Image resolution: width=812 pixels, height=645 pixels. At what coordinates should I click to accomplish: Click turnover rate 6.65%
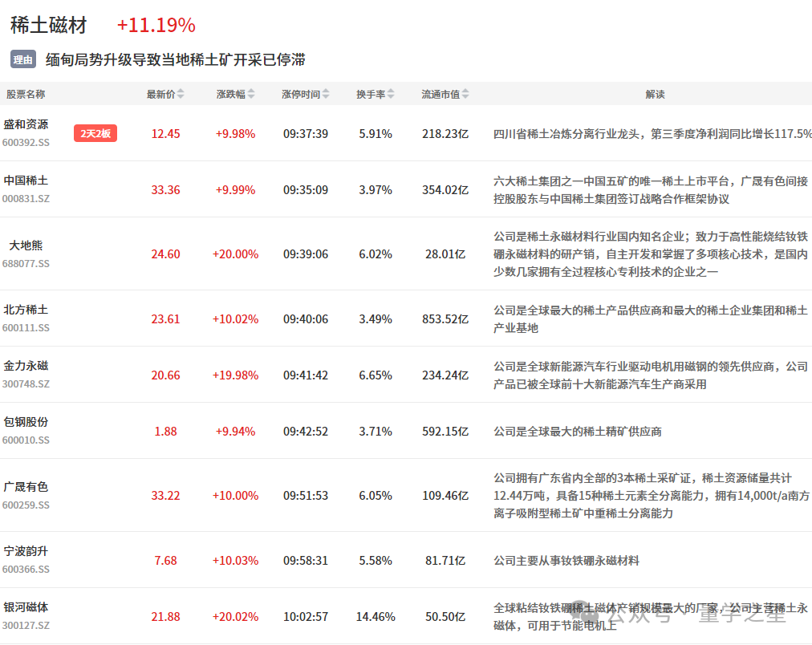pos(376,375)
